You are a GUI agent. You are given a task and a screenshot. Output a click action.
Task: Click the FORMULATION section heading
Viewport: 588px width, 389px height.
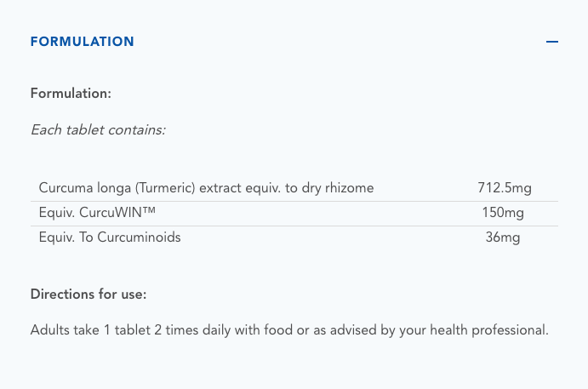pyautogui.click(x=83, y=42)
